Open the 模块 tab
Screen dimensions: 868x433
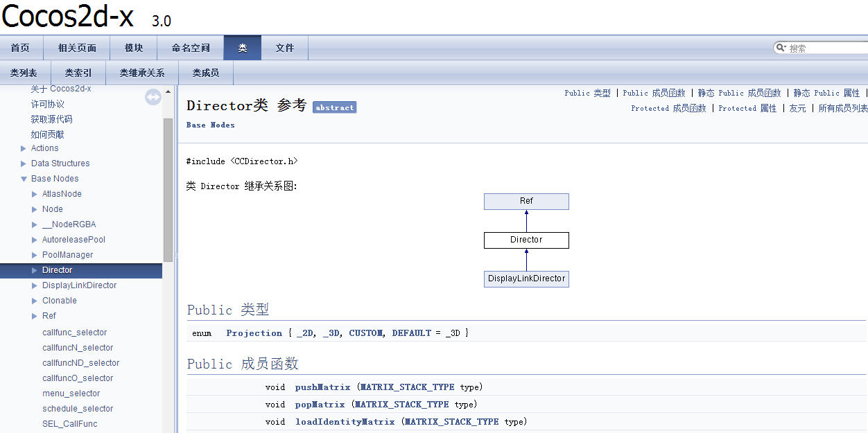pos(134,48)
